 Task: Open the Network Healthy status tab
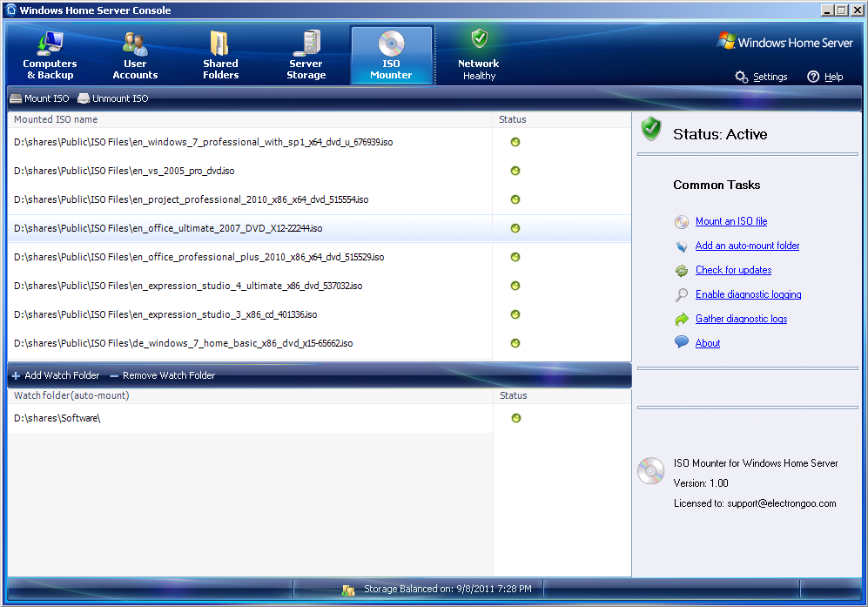[479, 56]
